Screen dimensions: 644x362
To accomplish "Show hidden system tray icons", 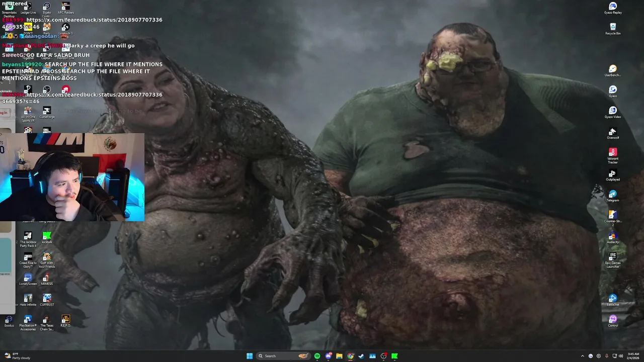I will [x=583, y=356].
